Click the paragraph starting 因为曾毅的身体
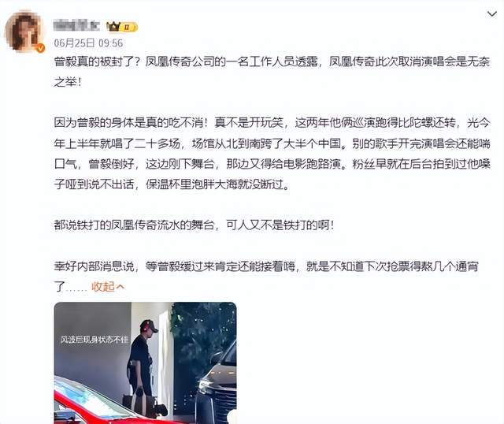This screenshot has width=504, height=424. pos(272,153)
